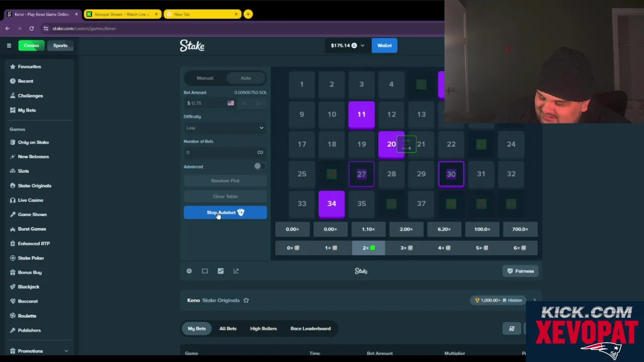Open live stats chart icon
This screenshot has width=644, height=362.
[x=220, y=271]
